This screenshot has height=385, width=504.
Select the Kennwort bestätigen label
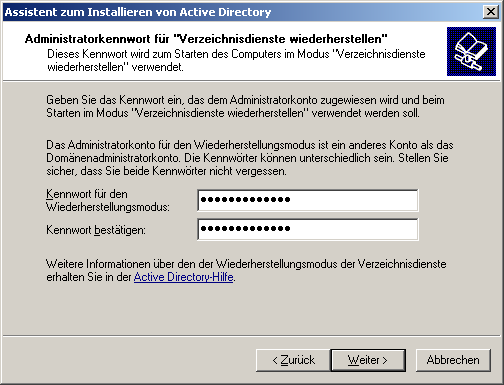[x=96, y=230]
